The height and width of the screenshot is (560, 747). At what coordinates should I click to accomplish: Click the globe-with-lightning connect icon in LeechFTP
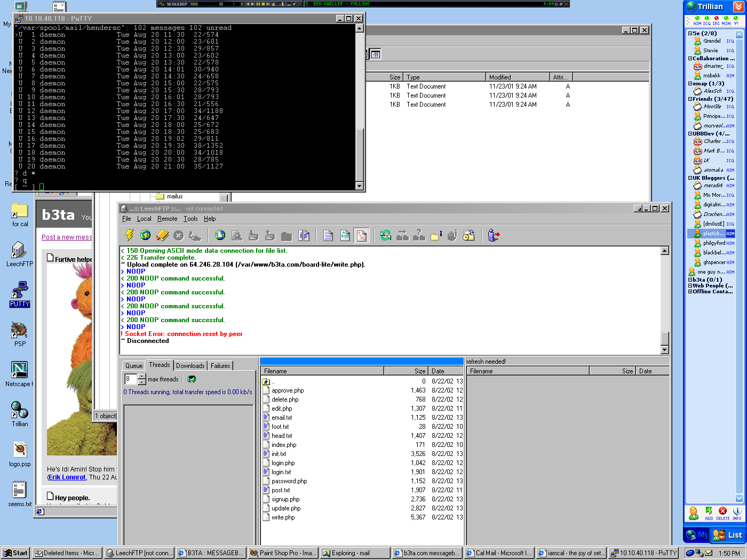[145, 235]
